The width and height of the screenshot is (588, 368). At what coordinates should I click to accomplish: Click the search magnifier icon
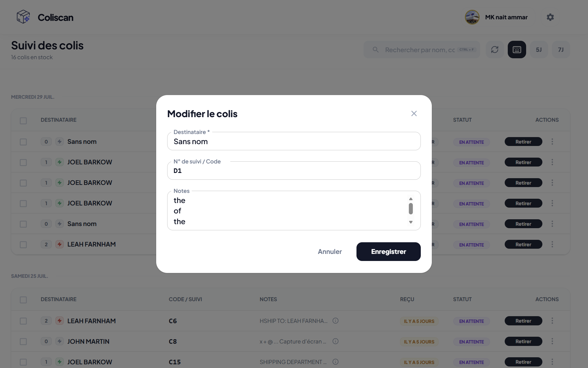tap(375, 50)
